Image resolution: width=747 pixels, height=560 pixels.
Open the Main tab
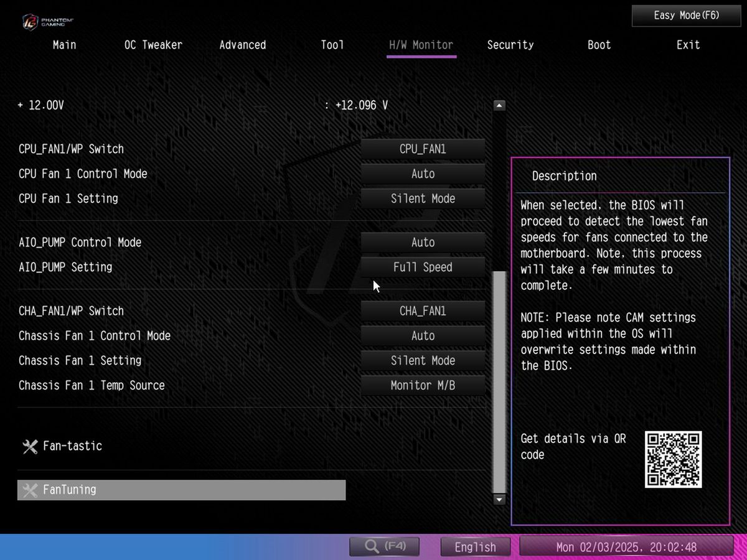pyautogui.click(x=64, y=45)
